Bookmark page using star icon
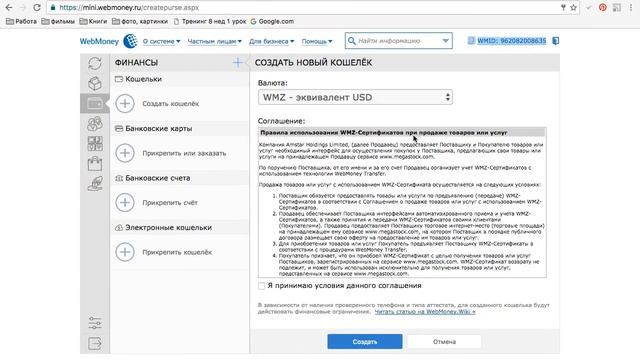640x360 pixels. point(573,8)
